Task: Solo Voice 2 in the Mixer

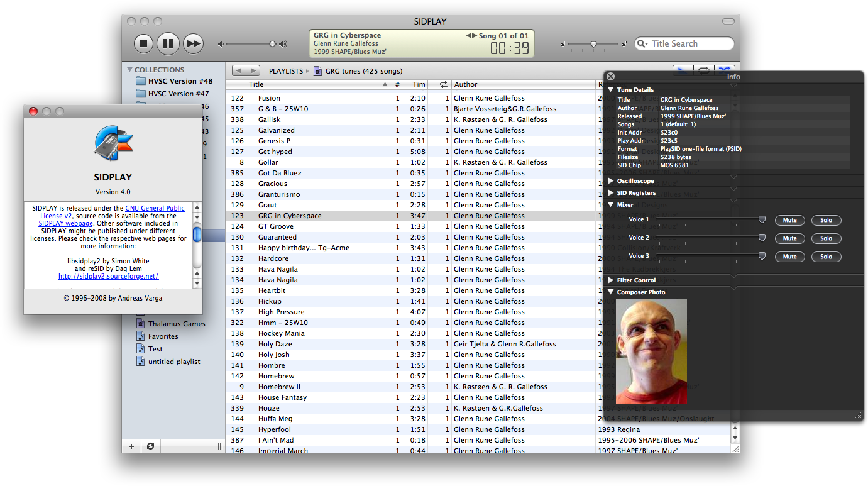Action: [826, 238]
